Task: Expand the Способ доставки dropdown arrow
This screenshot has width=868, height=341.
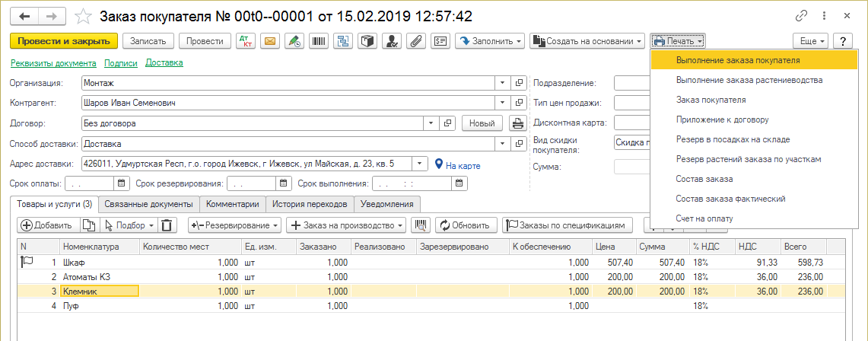Action: [x=502, y=143]
